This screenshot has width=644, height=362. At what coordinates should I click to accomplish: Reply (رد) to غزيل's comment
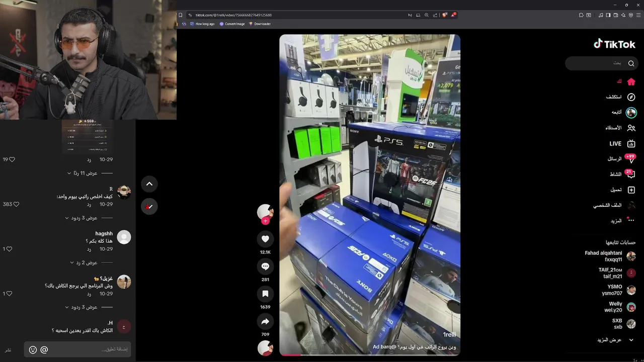[x=89, y=294]
